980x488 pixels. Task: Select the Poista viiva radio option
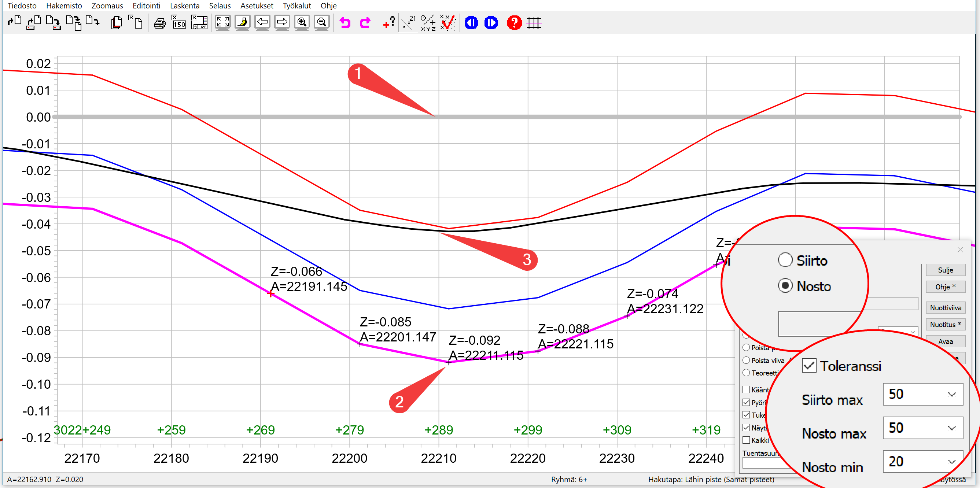click(x=747, y=360)
